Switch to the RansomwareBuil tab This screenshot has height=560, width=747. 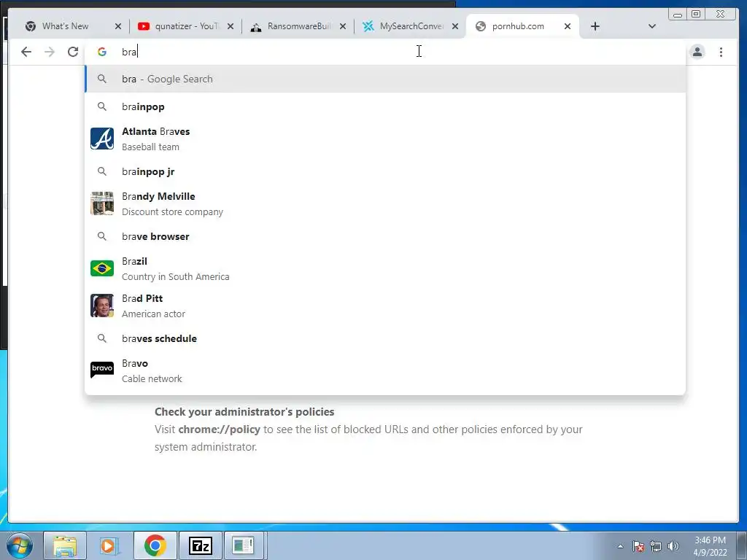[298, 26]
